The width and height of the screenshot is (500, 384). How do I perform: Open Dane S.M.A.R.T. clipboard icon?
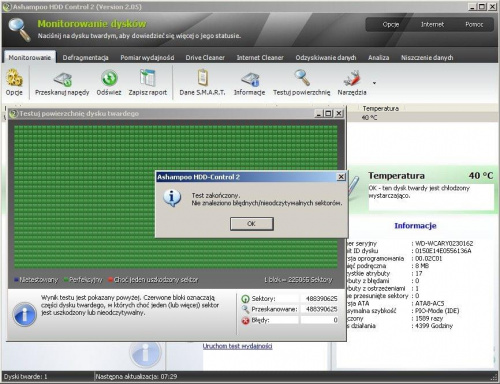tap(202, 77)
